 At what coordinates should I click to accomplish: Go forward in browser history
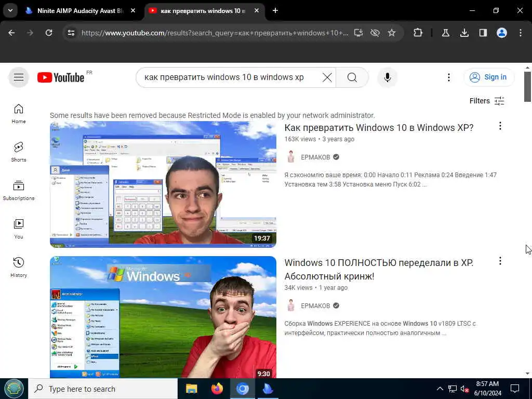coord(30,33)
